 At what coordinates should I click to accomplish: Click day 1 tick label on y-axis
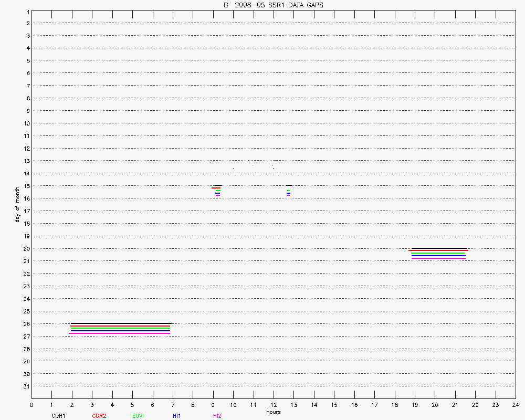coord(26,11)
